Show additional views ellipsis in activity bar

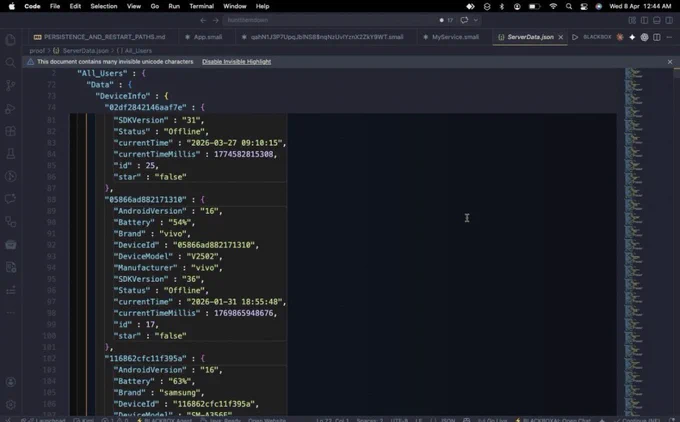point(10,313)
